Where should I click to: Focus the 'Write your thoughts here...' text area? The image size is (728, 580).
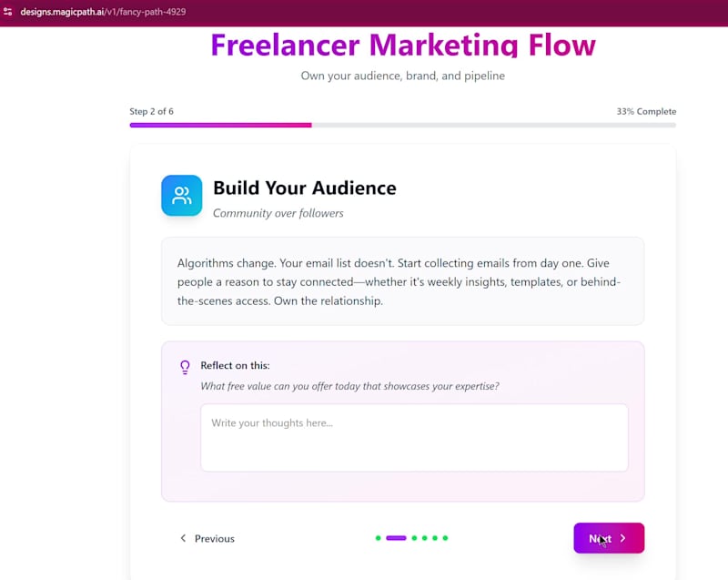414,438
